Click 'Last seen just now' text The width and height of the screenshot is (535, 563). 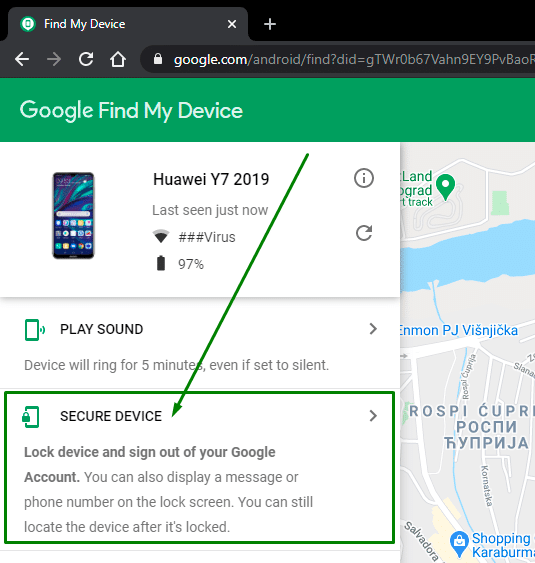(210, 210)
